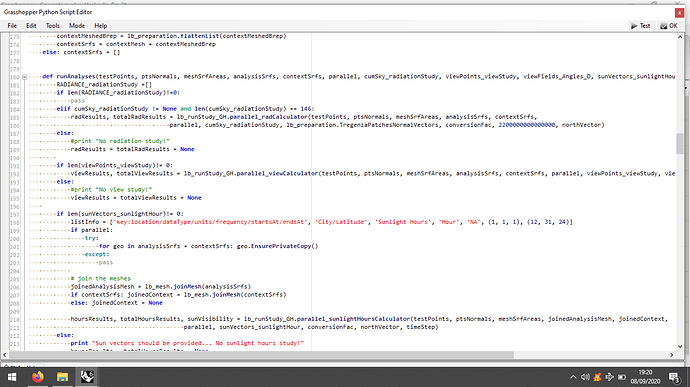Open the Action Center notifications

coord(674,377)
